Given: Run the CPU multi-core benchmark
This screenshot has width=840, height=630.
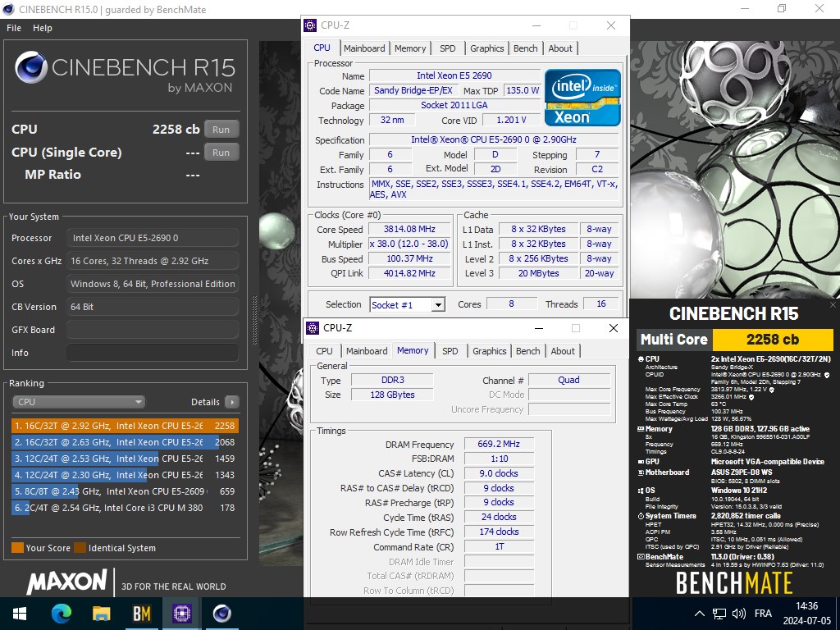Looking at the screenshot, I should [221, 129].
